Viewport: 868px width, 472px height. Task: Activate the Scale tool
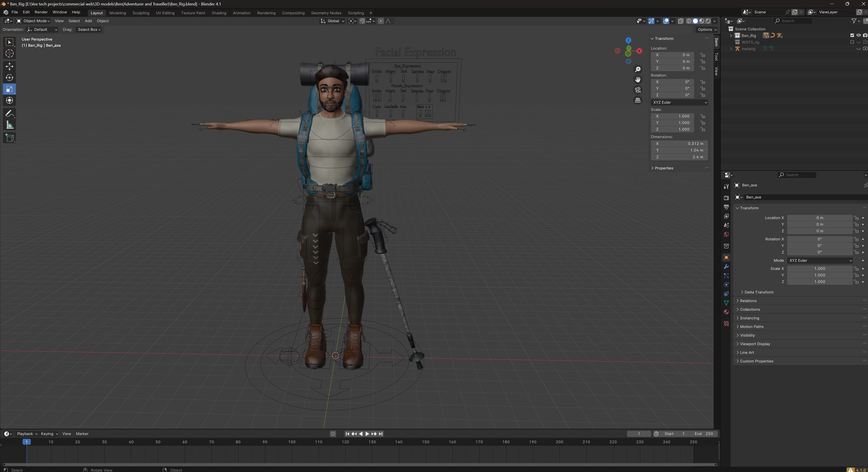tap(9, 89)
